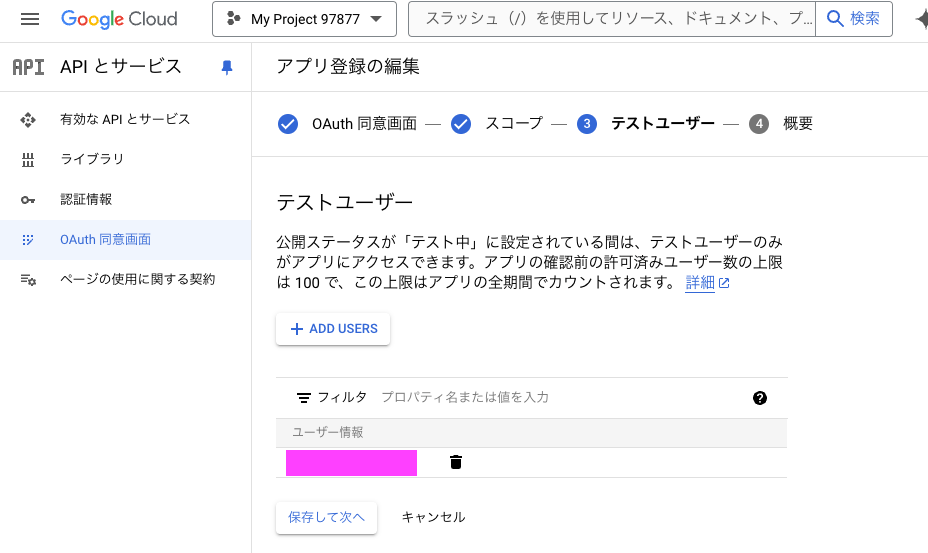
Task: Go to OAuth 同意画面 step one
Action: click(347, 124)
